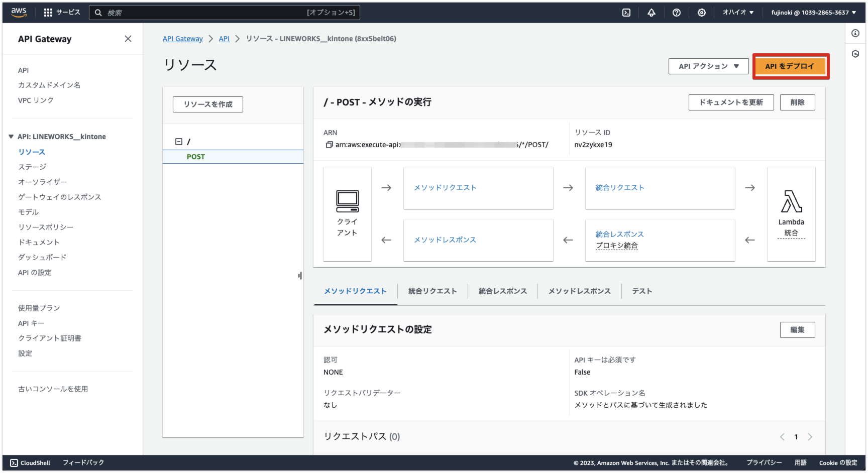Image resolution: width=868 pixels, height=473 pixels.
Task: Open the notifications bell icon
Action: [x=652, y=13]
